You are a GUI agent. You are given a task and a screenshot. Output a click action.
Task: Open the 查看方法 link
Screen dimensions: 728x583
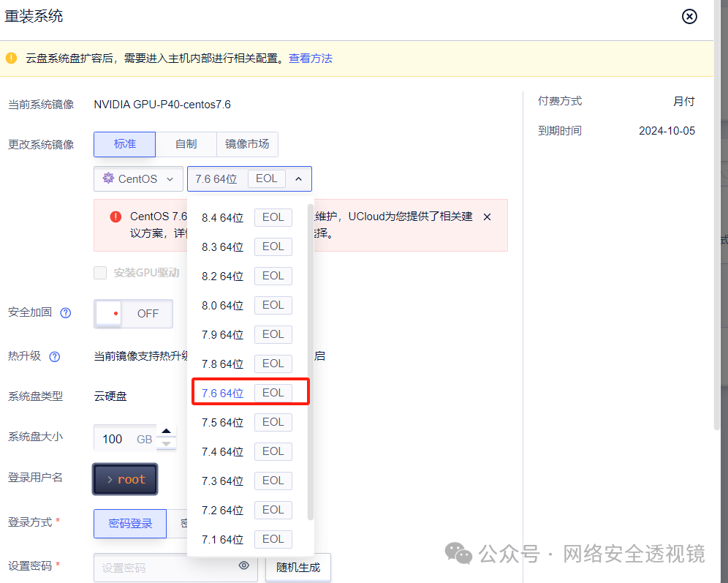(310, 58)
